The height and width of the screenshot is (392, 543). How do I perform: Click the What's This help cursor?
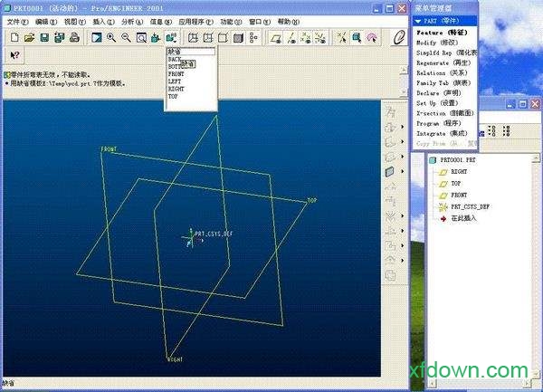pos(14,55)
